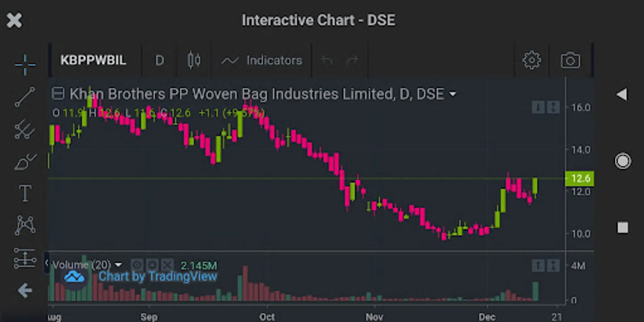The image size is (644, 322).
Task: Select the Text annotation tool
Action: tap(25, 194)
